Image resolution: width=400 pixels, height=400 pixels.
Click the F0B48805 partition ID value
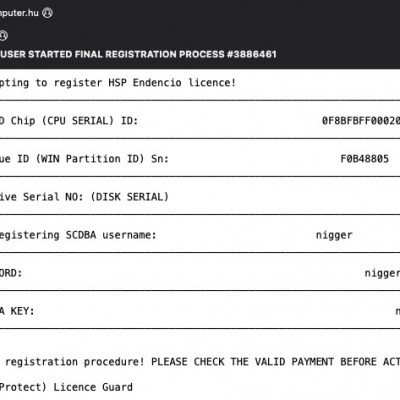click(364, 159)
